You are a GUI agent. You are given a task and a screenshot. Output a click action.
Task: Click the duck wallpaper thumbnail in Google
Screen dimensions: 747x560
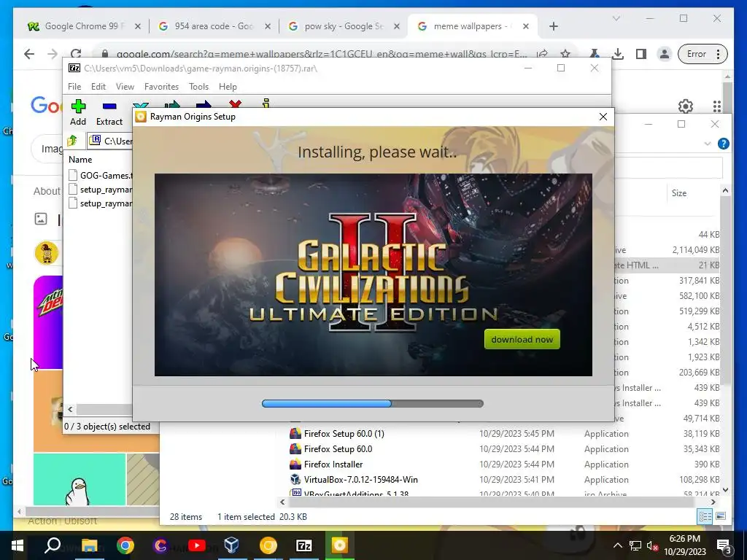click(80, 479)
